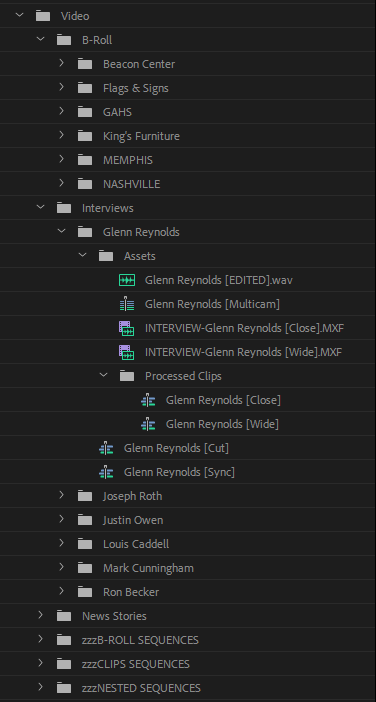376x702 pixels.
Task: Expand the Beacon Center bin
Action: [x=61, y=63]
